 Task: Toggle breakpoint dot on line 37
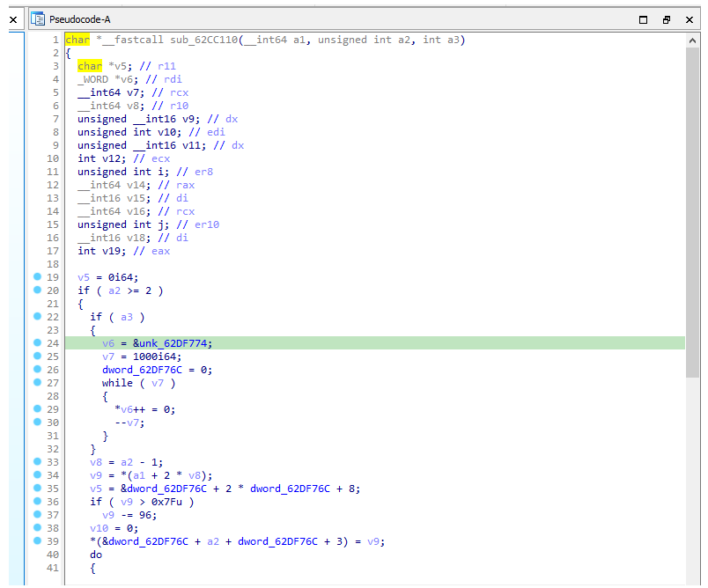pos(38,514)
